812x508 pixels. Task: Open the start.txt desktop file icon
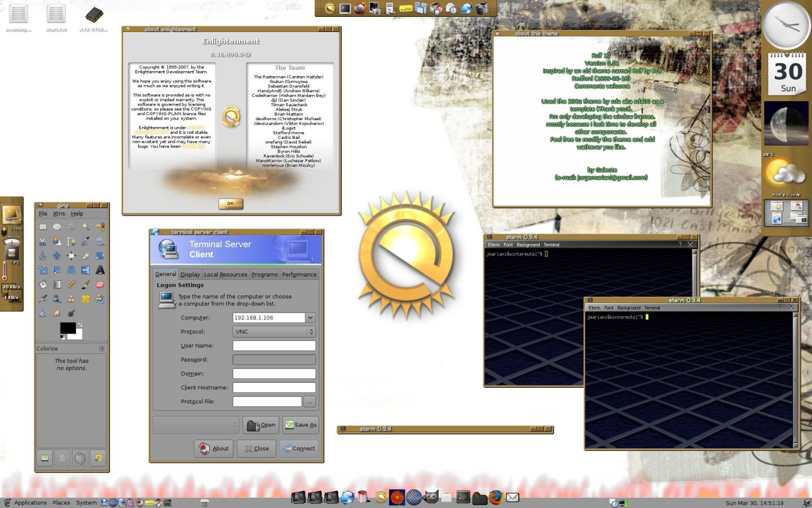(x=56, y=17)
